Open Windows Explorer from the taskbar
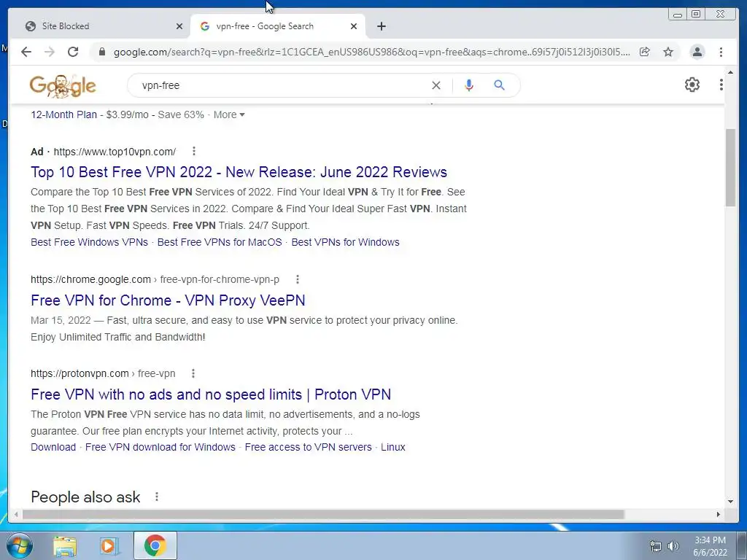 tap(65, 545)
